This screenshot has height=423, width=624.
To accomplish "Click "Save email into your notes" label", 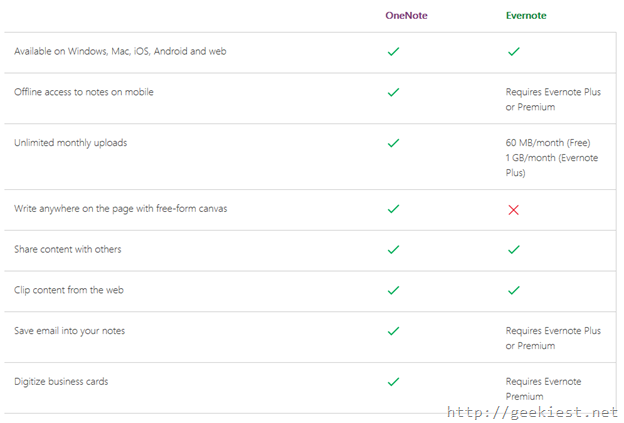I will 69,330.
